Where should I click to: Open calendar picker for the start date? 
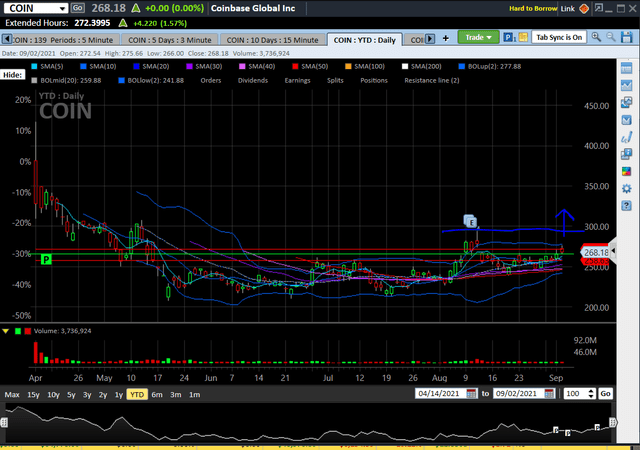tap(471, 394)
